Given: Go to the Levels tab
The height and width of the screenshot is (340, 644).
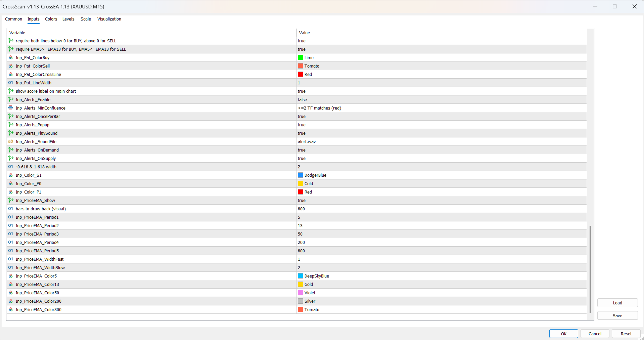Looking at the screenshot, I should (x=68, y=19).
